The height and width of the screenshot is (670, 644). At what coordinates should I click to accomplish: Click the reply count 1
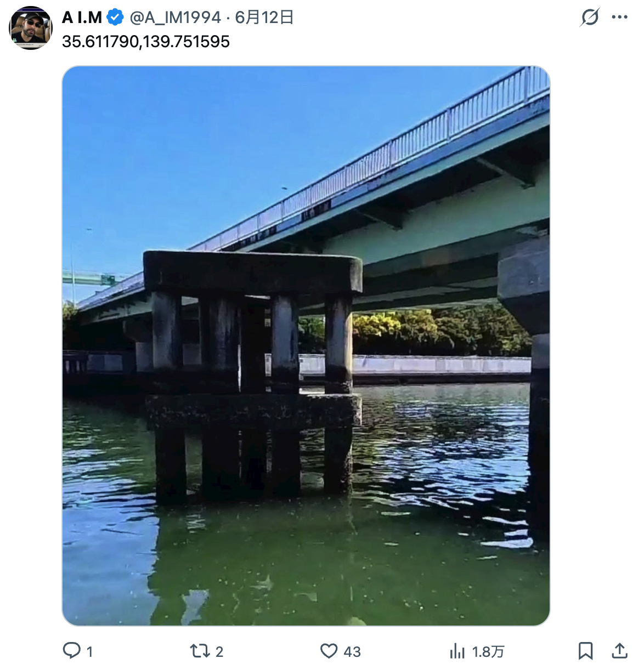pos(89,651)
